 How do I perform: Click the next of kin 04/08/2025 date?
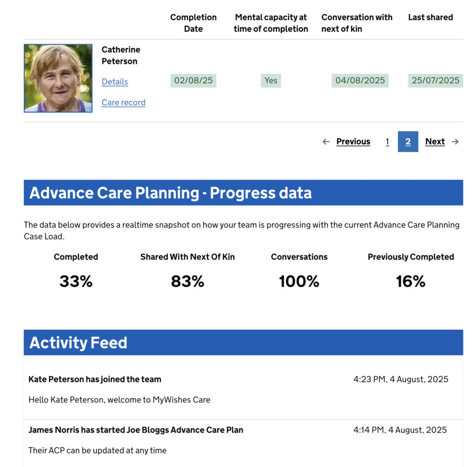(360, 80)
